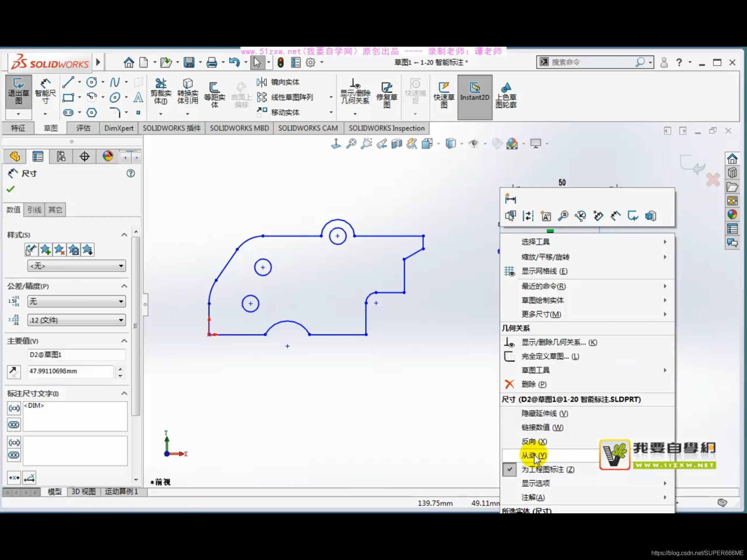Select the Line sketch tool
Image resolution: width=747 pixels, height=560 pixels.
(x=68, y=82)
